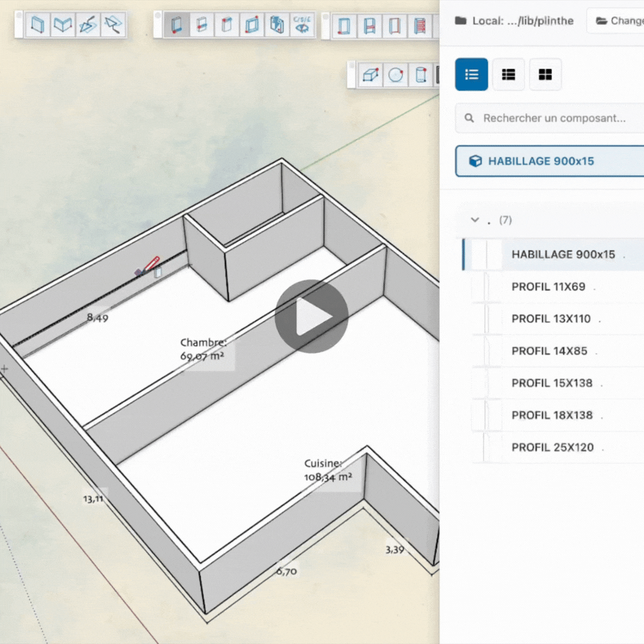Select PROFIL 13X110 component
Screen dimensions: 644x644
[x=550, y=319]
